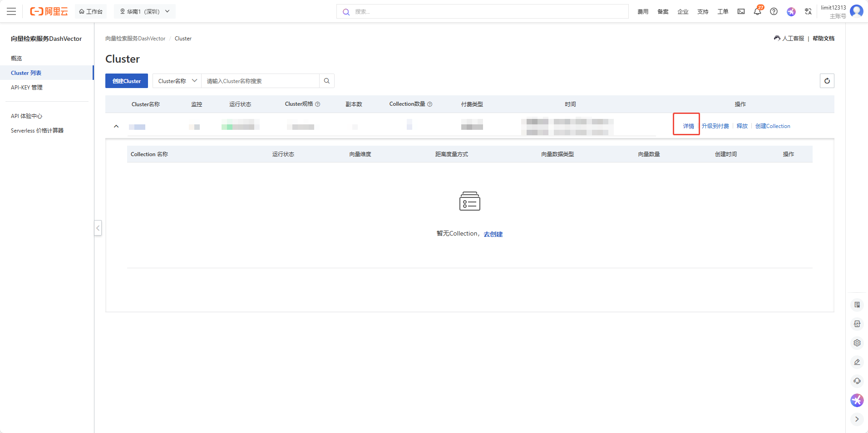This screenshot has width=868, height=433.
Task: Focus the Cluster name search input
Action: (260, 81)
